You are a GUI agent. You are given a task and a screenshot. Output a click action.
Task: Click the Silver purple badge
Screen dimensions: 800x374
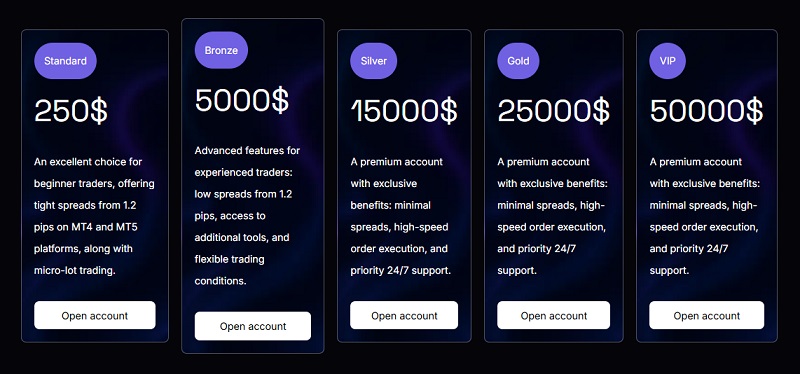click(x=373, y=61)
